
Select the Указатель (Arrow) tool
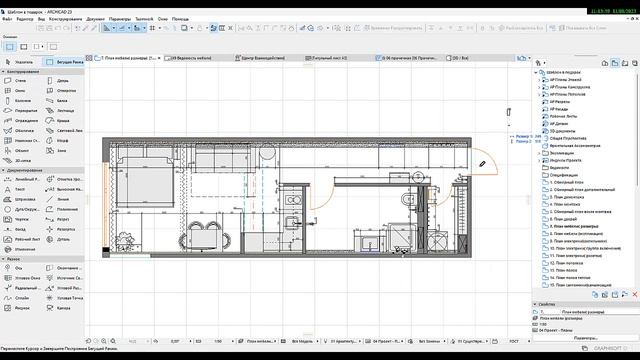tap(21, 62)
